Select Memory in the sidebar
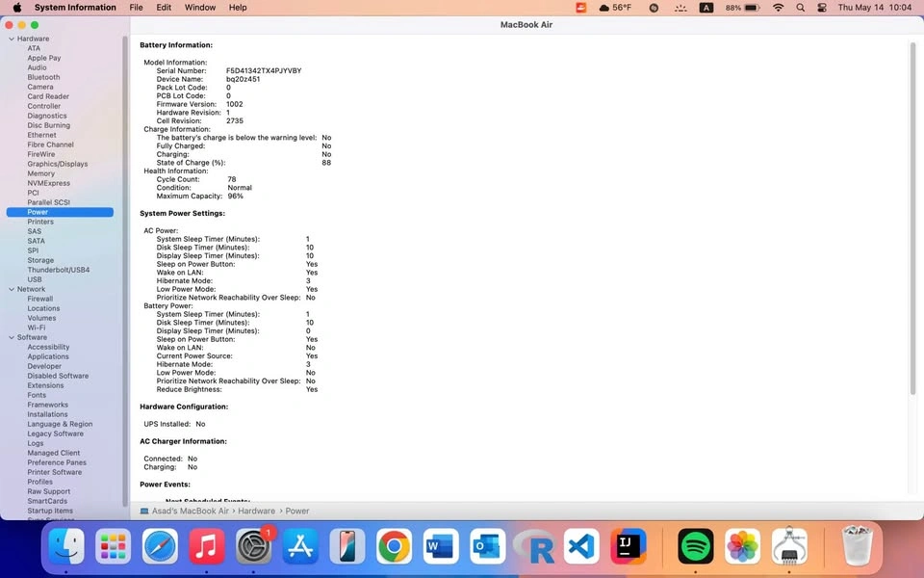This screenshot has width=924, height=578. click(x=40, y=173)
